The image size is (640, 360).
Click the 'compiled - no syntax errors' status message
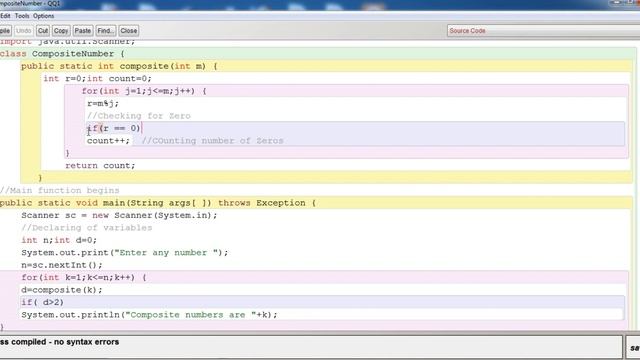[x=60, y=342]
